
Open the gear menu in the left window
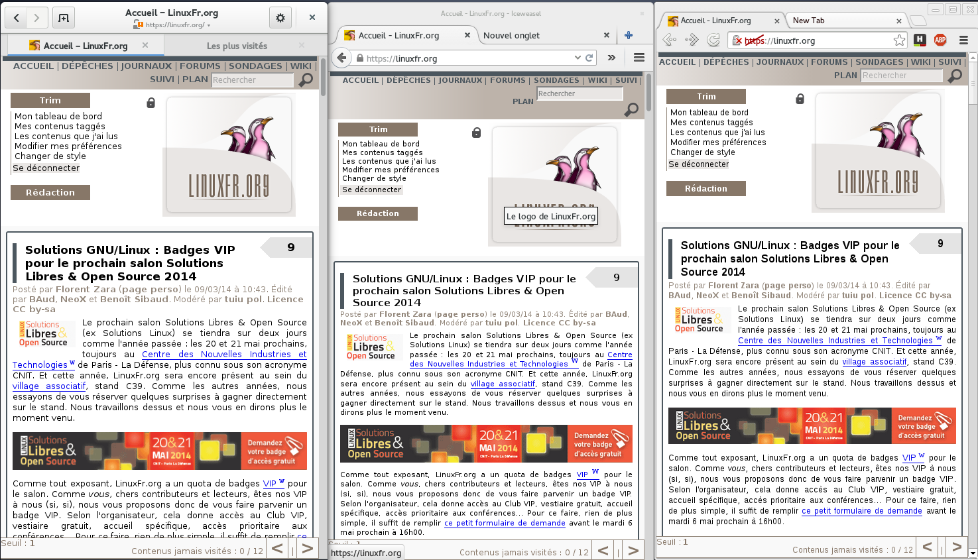280,18
